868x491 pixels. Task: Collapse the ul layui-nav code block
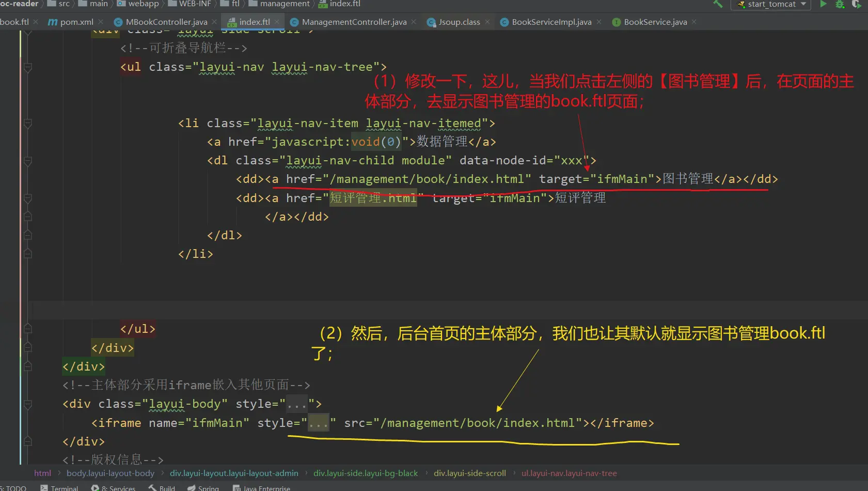pyautogui.click(x=28, y=67)
